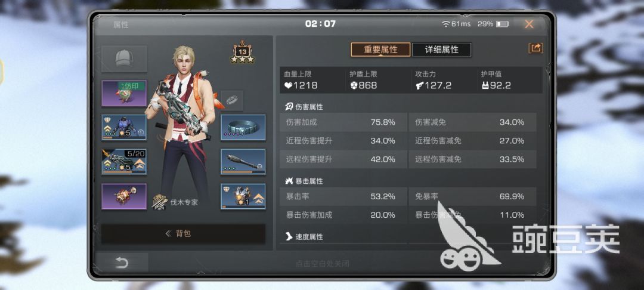Select the melee baton weapon slot
The width and height of the screenshot is (644, 290).
tap(243, 162)
